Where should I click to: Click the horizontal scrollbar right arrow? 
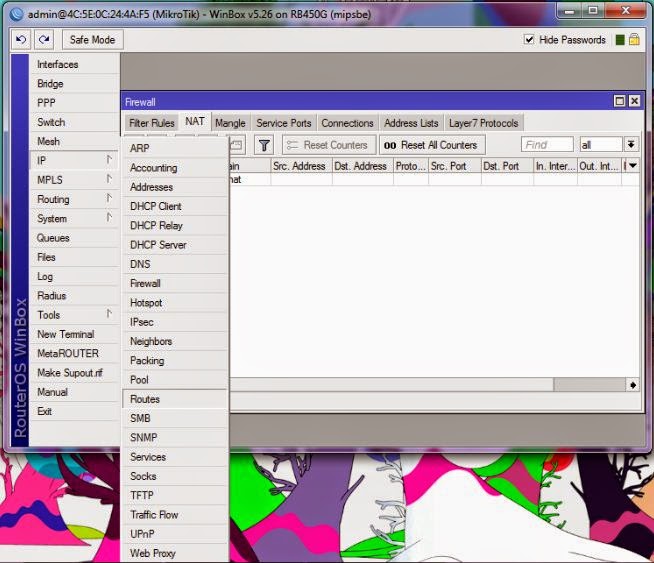(633, 385)
